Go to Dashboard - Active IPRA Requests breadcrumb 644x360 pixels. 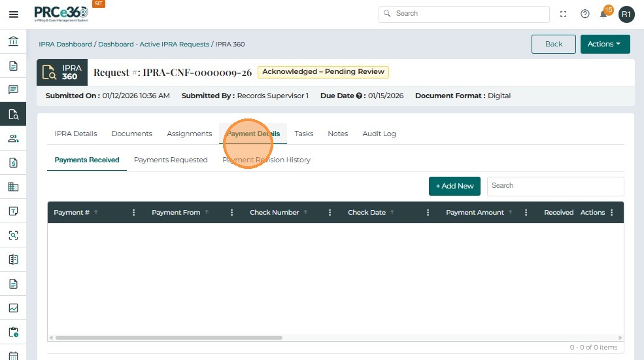point(154,44)
